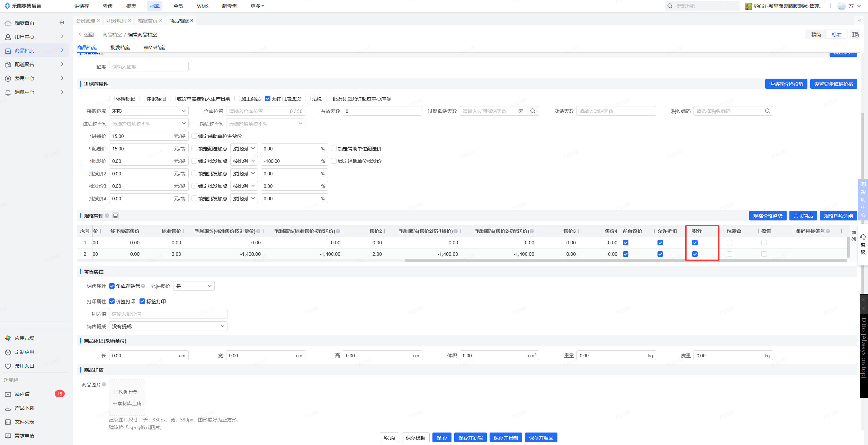Open 常用入口 heart icon

tap(8, 366)
